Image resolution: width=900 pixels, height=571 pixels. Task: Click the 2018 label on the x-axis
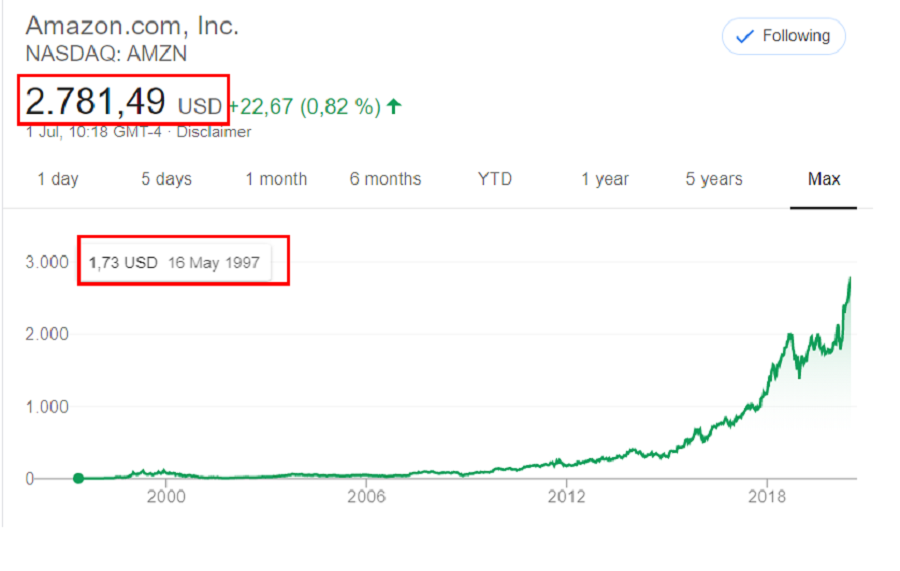click(x=767, y=496)
